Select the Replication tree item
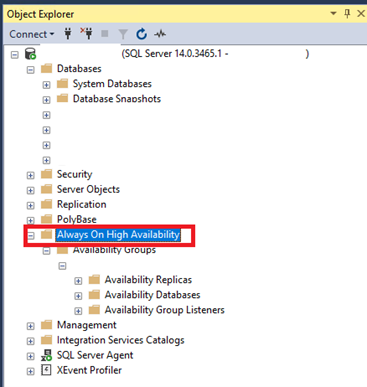Image resolution: width=367 pixels, height=387 pixels. 81,204
